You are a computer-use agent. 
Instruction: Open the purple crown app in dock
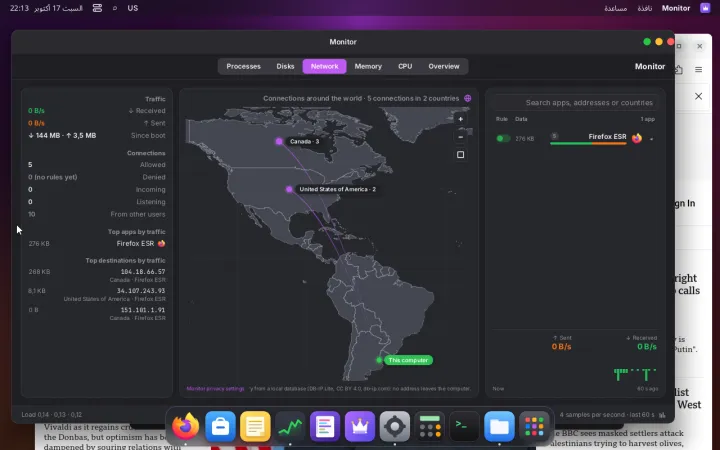pos(360,427)
